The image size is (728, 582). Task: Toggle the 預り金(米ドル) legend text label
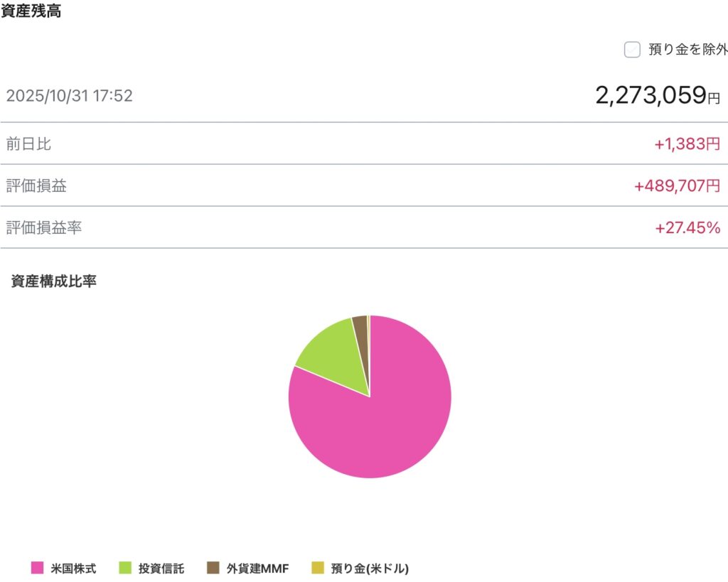(x=370, y=568)
